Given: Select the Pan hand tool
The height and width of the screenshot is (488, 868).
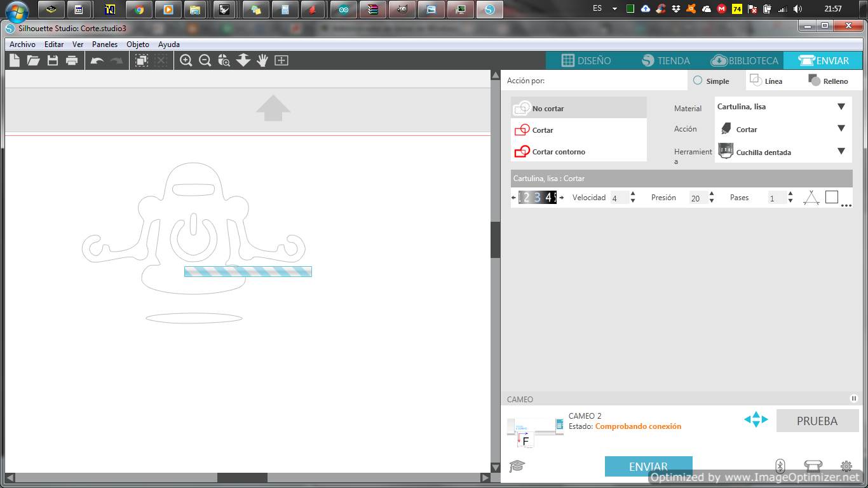Looking at the screenshot, I should [262, 60].
